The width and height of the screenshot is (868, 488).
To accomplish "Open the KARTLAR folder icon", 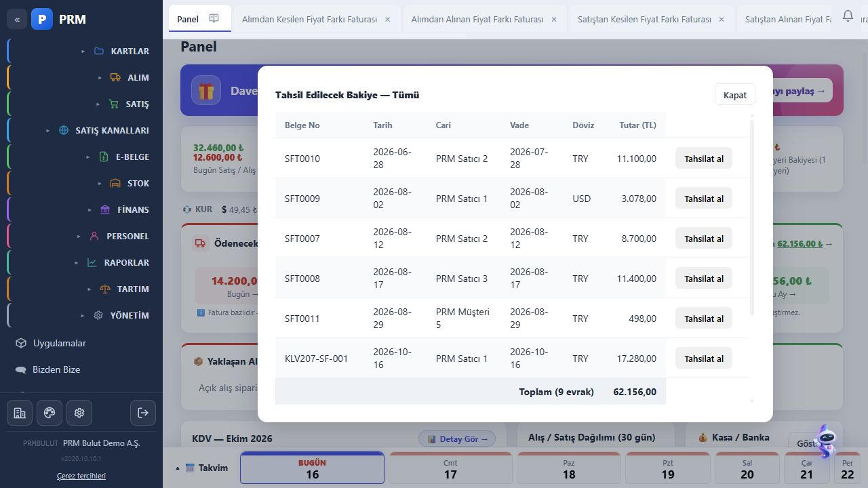I will coord(99,51).
